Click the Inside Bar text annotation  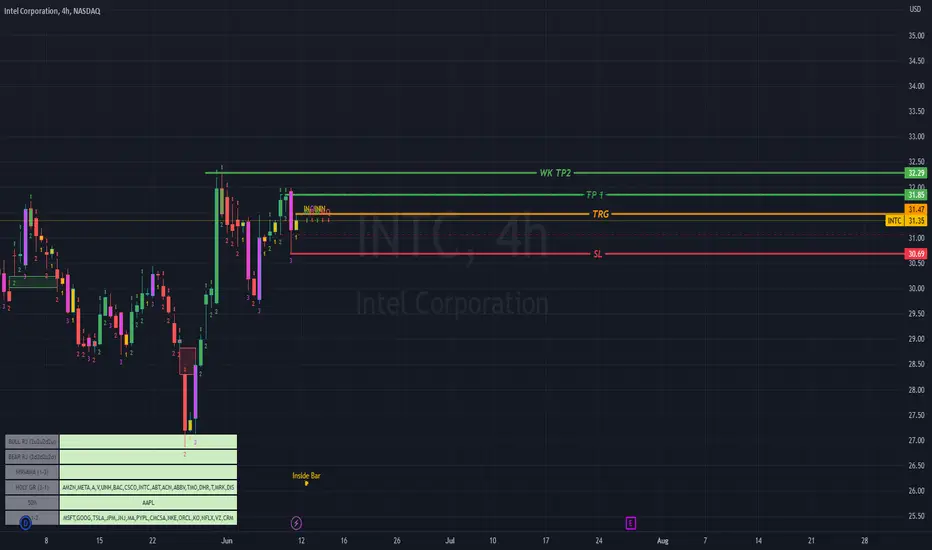[306, 476]
